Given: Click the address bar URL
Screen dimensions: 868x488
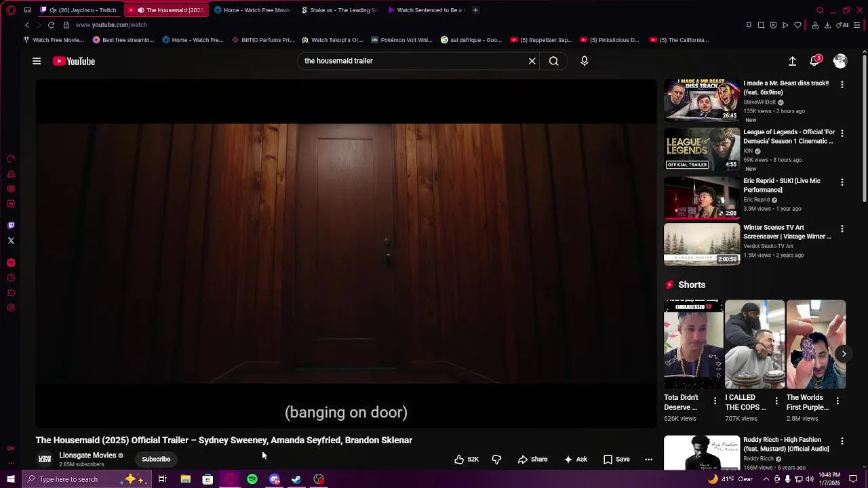Looking at the screenshot, I should pyautogui.click(x=111, y=25).
